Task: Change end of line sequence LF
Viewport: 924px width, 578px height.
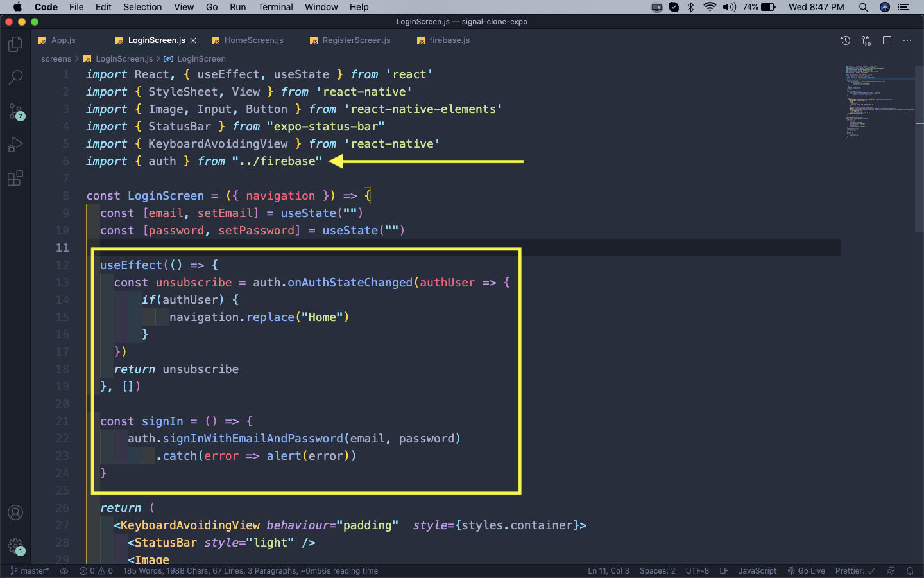Action: pyautogui.click(x=724, y=571)
